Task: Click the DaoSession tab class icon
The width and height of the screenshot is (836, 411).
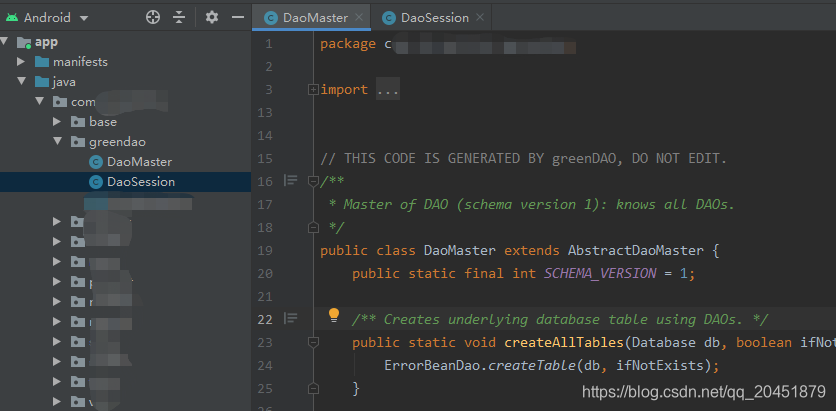Action: pyautogui.click(x=390, y=18)
